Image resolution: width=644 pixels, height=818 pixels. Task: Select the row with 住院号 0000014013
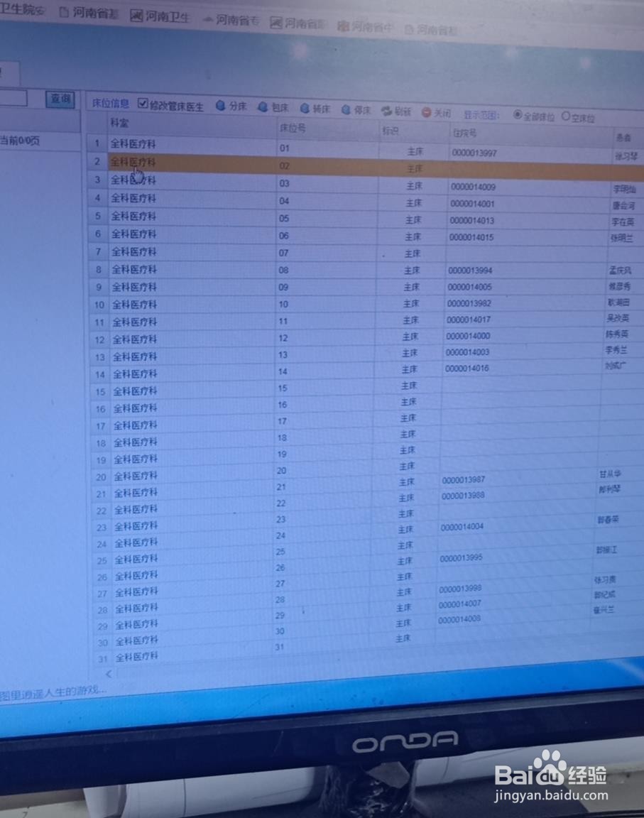point(365,219)
